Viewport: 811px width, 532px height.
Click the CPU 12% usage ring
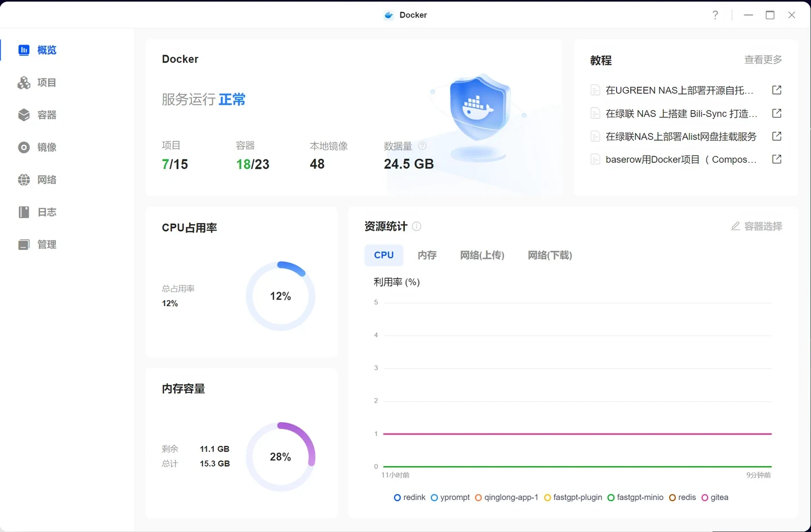pos(280,296)
